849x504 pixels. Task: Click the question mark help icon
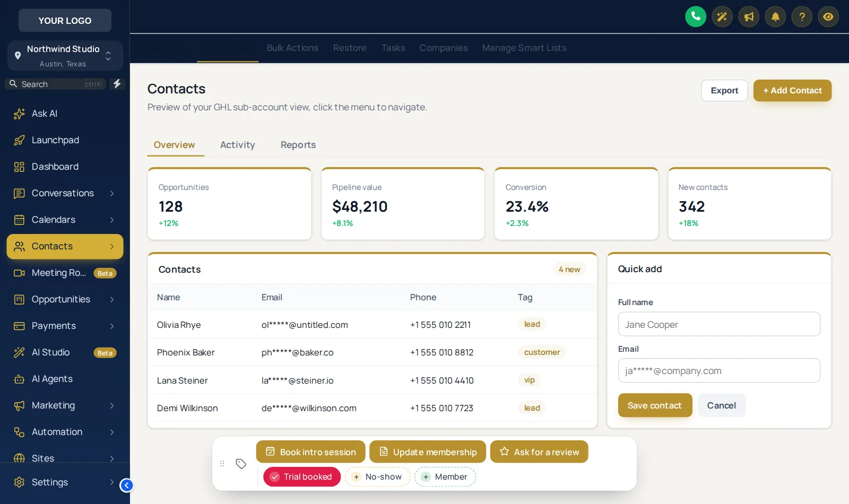(x=802, y=16)
